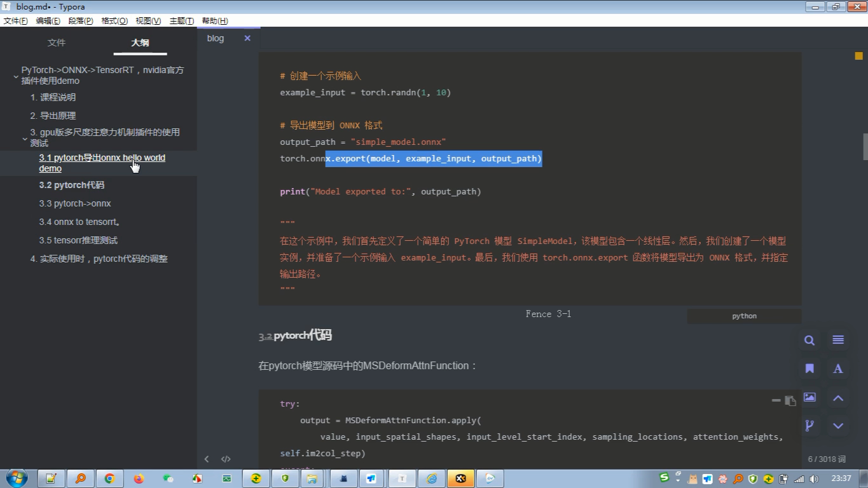Open the file explorer folder in taskbar
Screen dimensions: 868x488
coord(311,478)
